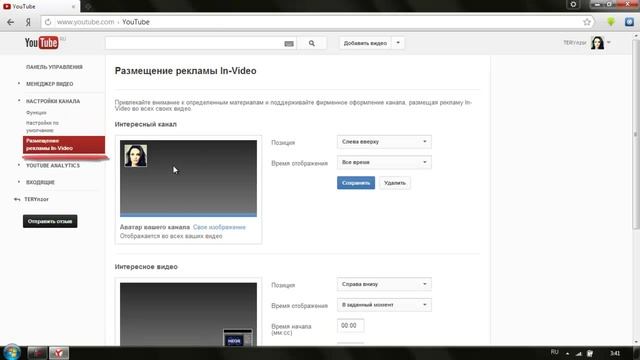Open the TERYnzor channel link in sidebar
640x360 pixels.
tap(36, 199)
